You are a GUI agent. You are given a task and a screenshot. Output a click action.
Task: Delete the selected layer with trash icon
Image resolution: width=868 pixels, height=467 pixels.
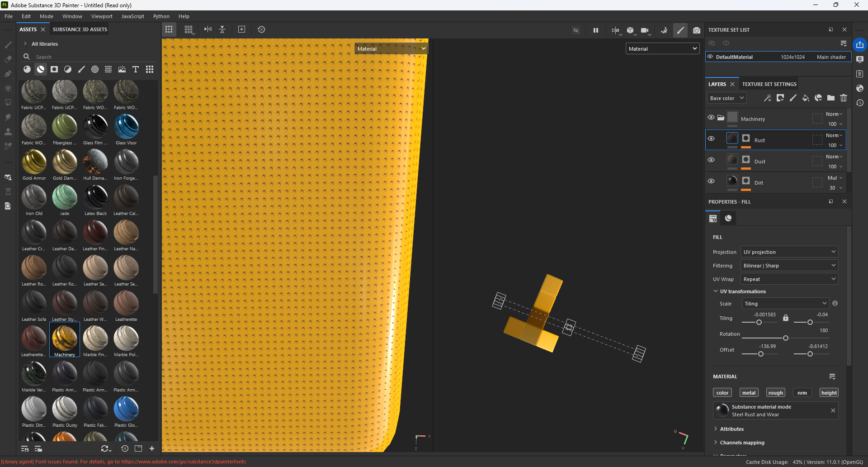tap(844, 98)
